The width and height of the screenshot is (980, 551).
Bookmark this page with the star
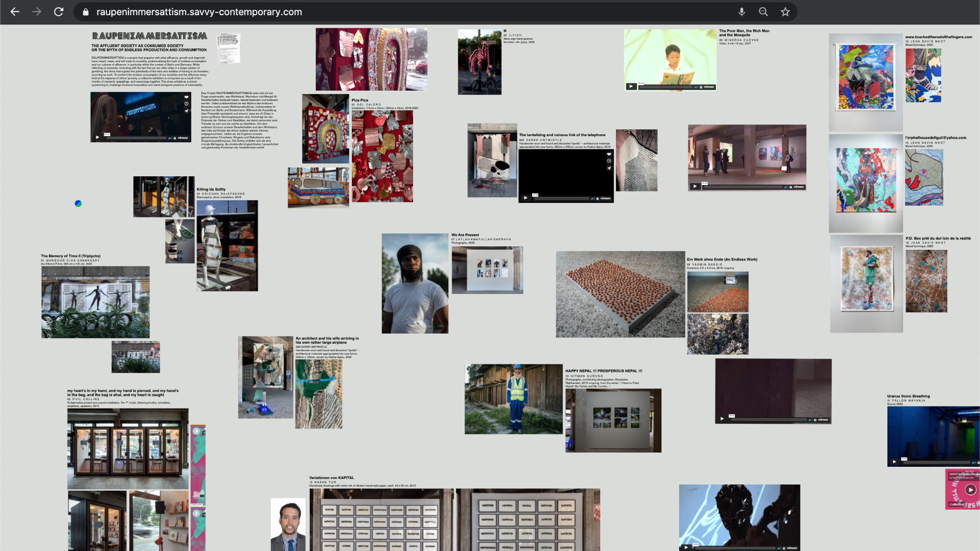pyautogui.click(x=785, y=12)
